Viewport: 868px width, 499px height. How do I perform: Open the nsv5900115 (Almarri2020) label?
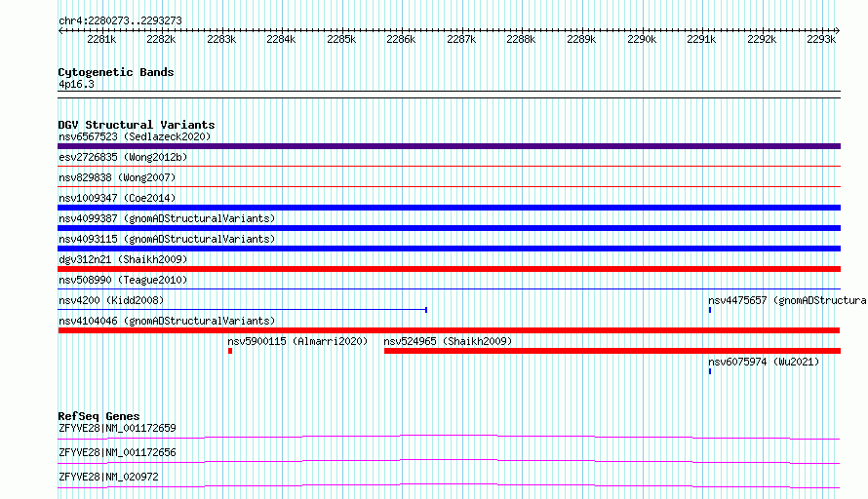(x=297, y=341)
